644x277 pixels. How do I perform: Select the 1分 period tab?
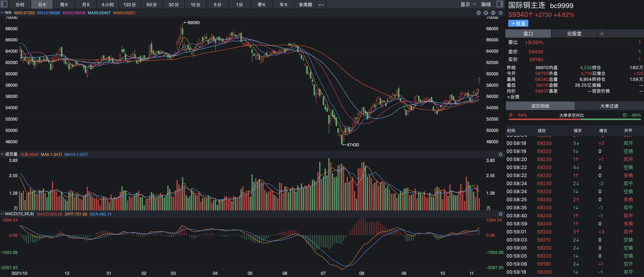coord(239,5)
